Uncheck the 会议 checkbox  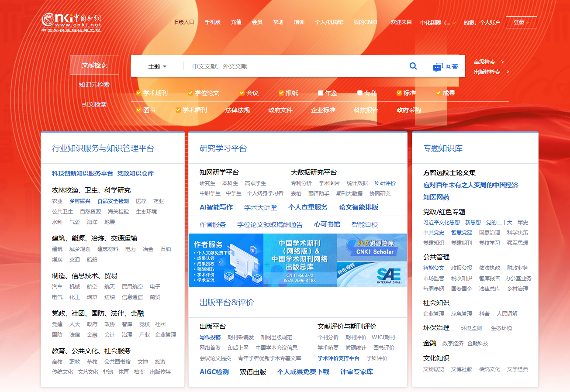[x=242, y=93]
